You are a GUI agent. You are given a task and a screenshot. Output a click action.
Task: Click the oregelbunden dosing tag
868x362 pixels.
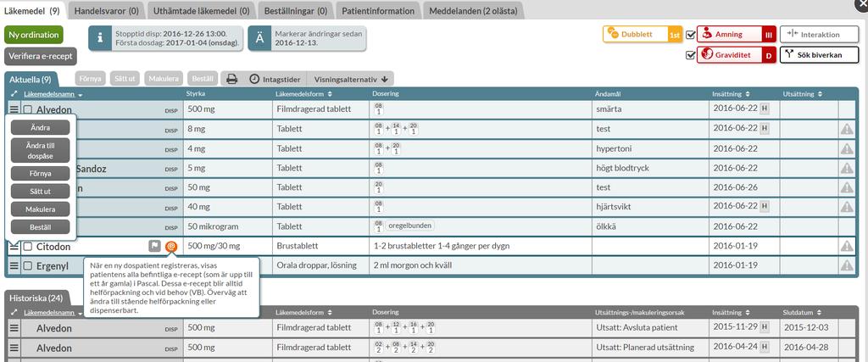pos(410,226)
